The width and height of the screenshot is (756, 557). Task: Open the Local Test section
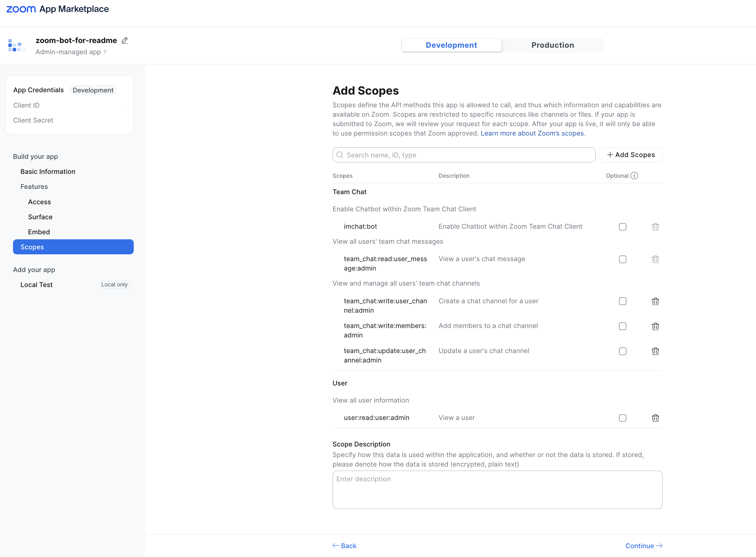point(37,285)
